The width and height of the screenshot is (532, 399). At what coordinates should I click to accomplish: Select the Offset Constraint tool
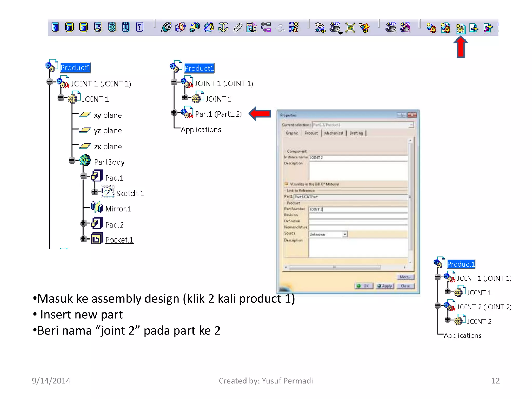[195, 27]
